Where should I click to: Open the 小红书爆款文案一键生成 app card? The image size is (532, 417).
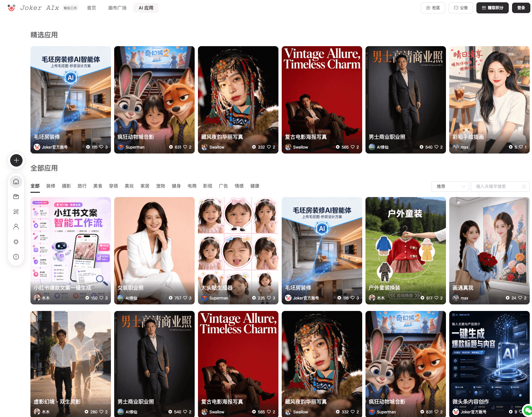[x=71, y=251]
